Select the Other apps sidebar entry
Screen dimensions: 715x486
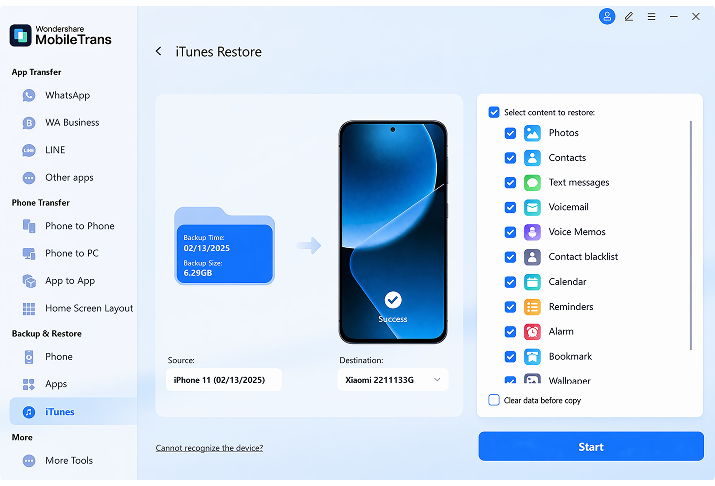tap(73, 178)
